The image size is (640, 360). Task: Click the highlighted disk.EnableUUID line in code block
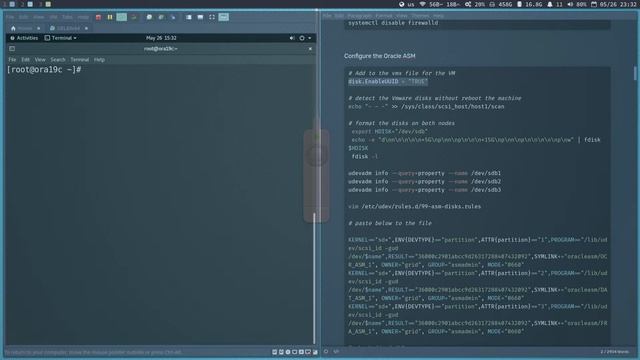(x=388, y=82)
